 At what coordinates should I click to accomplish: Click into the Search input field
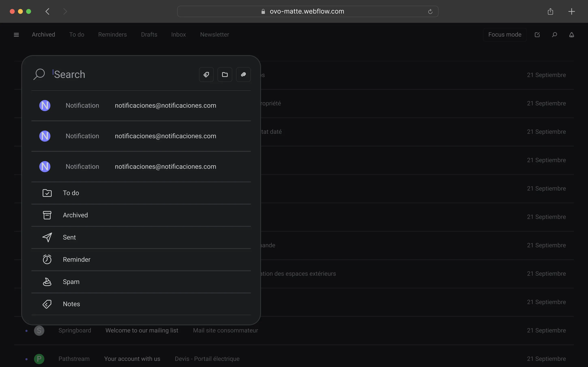pyautogui.click(x=121, y=74)
